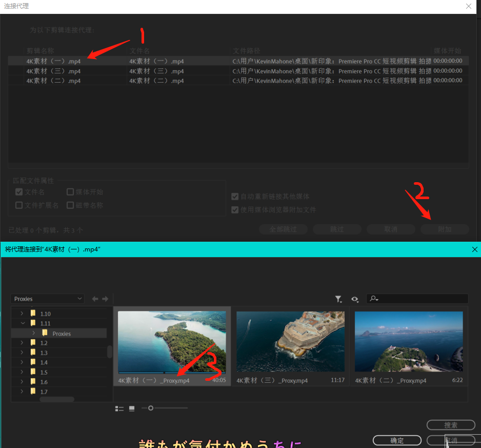Screen dimensions: 481x448
Task: Select Proxies folder in tree
Action: coord(59,333)
